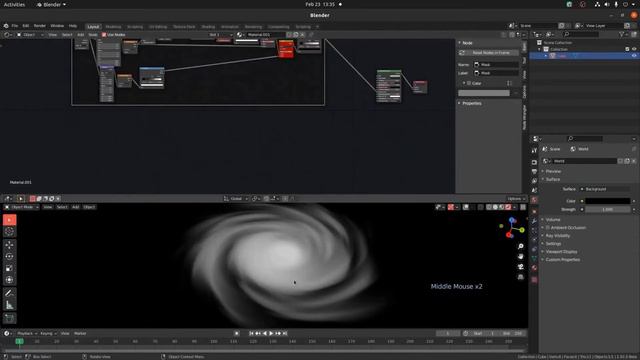Toggle the Use Nodes checkbox
The width and height of the screenshot is (640, 360).
pyautogui.click(x=104, y=35)
